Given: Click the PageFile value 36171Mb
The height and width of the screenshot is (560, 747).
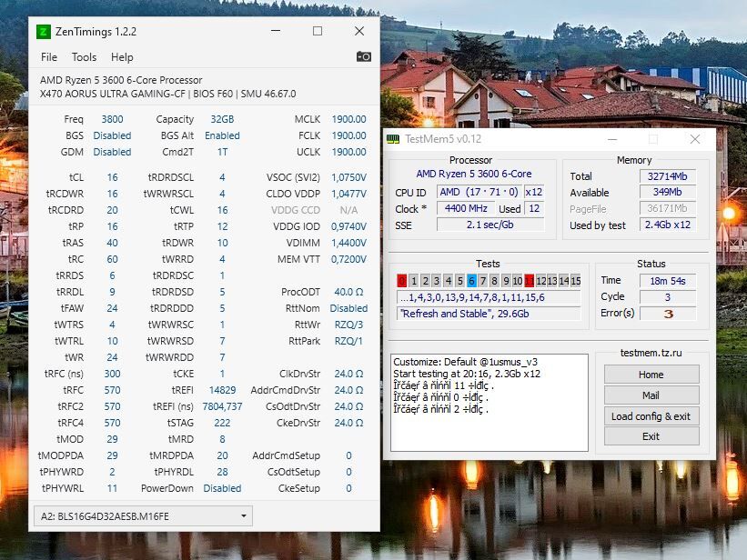Looking at the screenshot, I should click(x=668, y=208).
